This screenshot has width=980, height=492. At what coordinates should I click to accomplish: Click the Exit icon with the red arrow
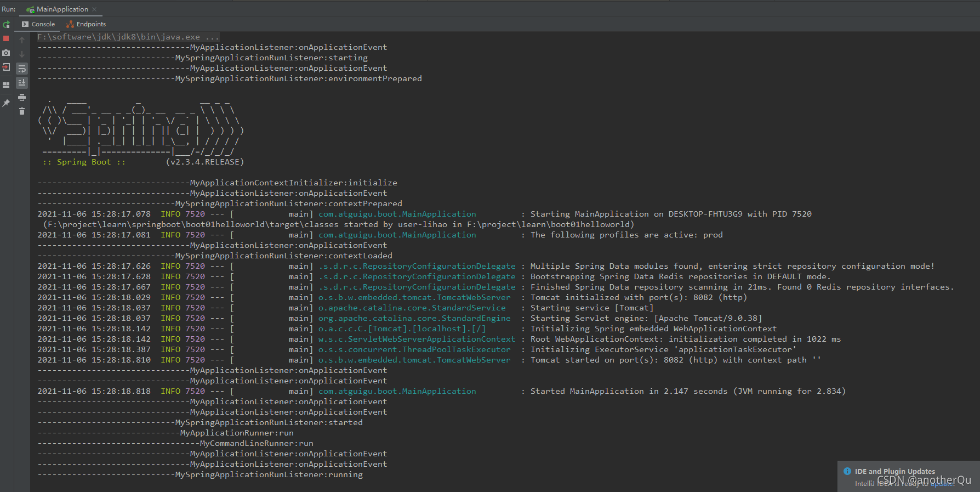6,67
